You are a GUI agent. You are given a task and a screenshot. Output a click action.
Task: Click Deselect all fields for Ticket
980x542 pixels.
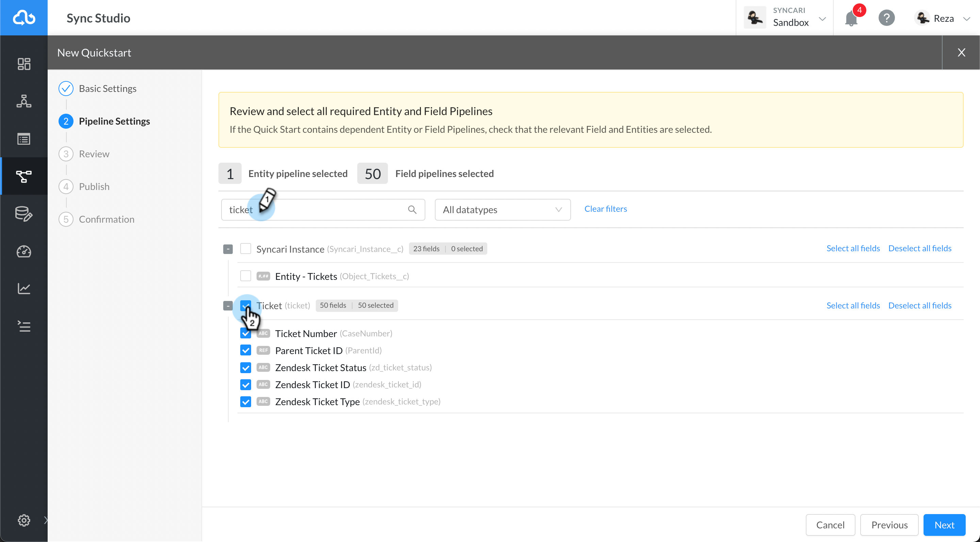[920, 305]
